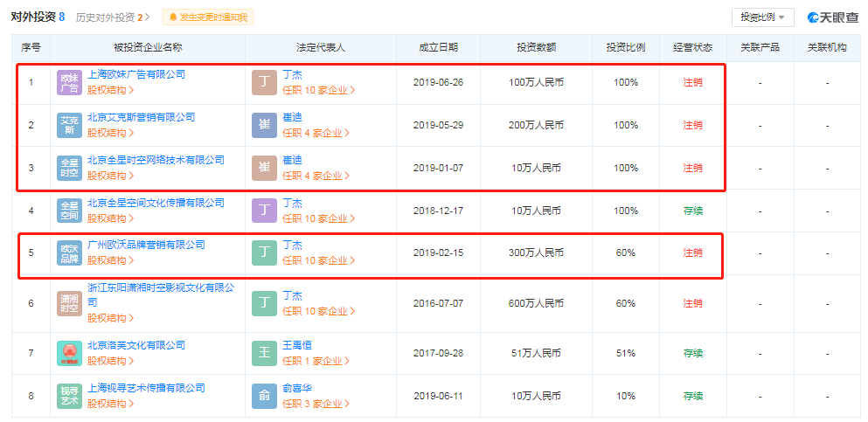This screenshot has width=868, height=422.
Task: Click 俞喜华 avatar icon
Action: point(264,396)
